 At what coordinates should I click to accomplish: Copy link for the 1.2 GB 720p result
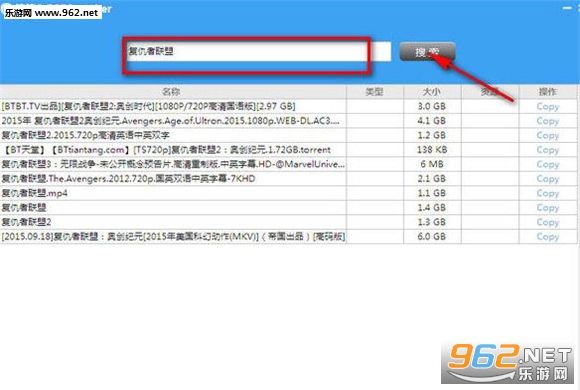click(548, 135)
